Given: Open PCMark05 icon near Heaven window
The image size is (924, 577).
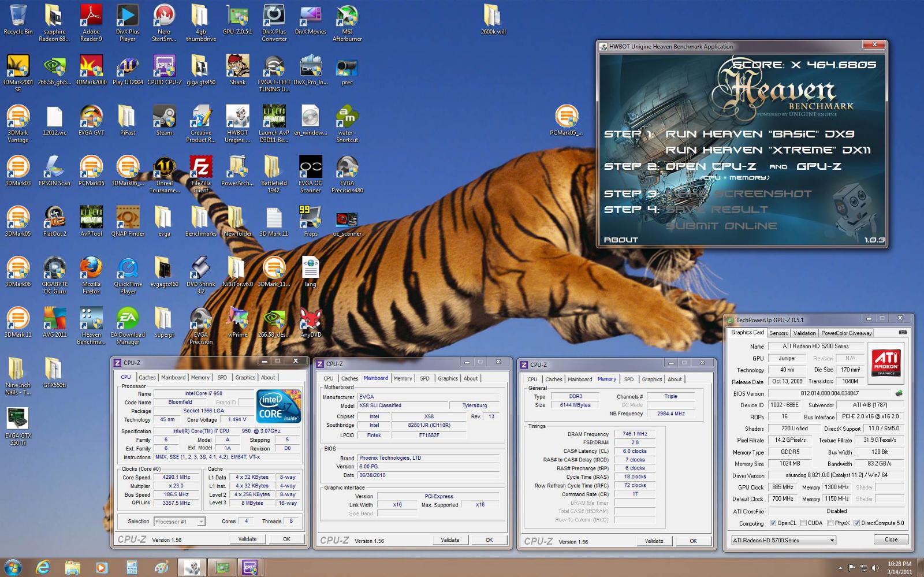Looking at the screenshot, I should tap(566, 120).
